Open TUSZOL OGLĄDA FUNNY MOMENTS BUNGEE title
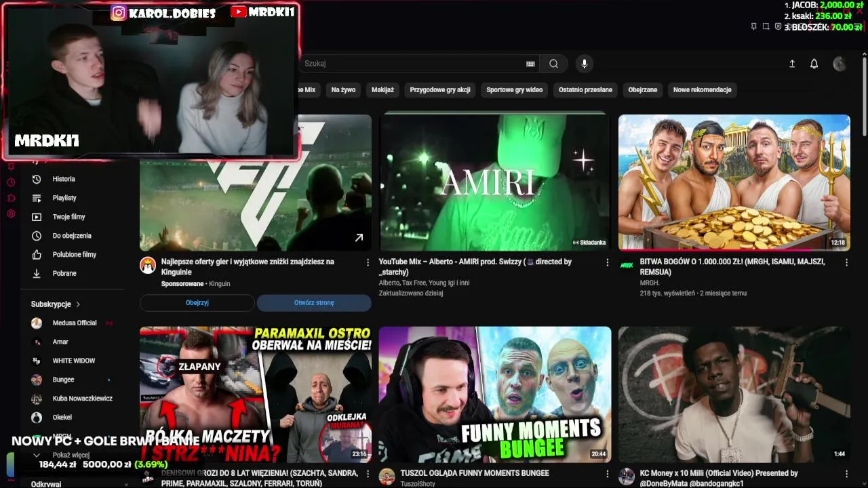Viewport: 868px width, 488px height. pyautogui.click(x=475, y=473)
